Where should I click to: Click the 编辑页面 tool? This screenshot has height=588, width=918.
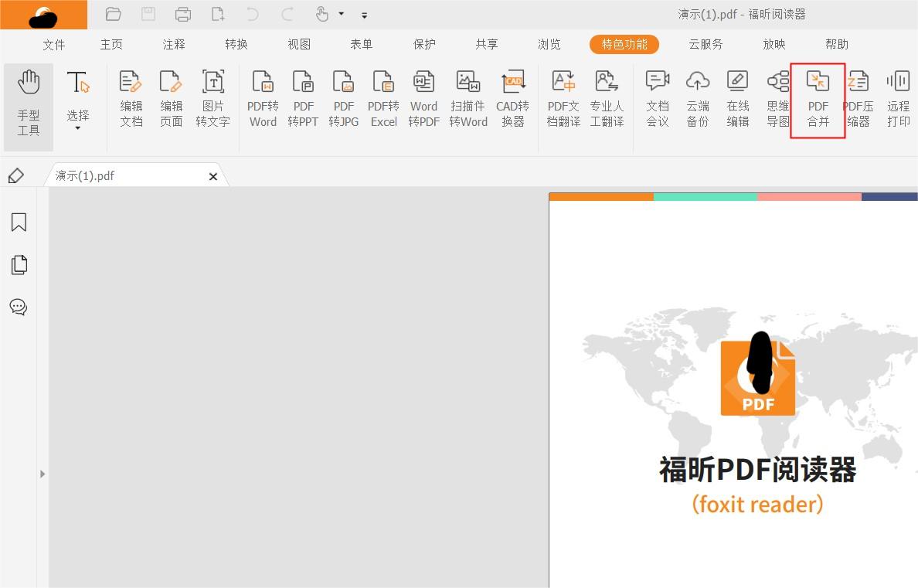click(x=172, y=98)
